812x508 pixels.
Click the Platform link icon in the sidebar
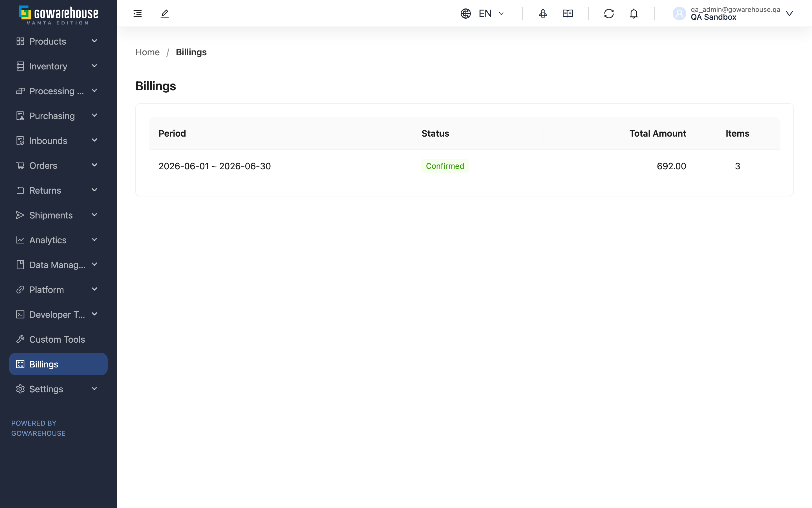pyautogui.click(x=20, y=290)
